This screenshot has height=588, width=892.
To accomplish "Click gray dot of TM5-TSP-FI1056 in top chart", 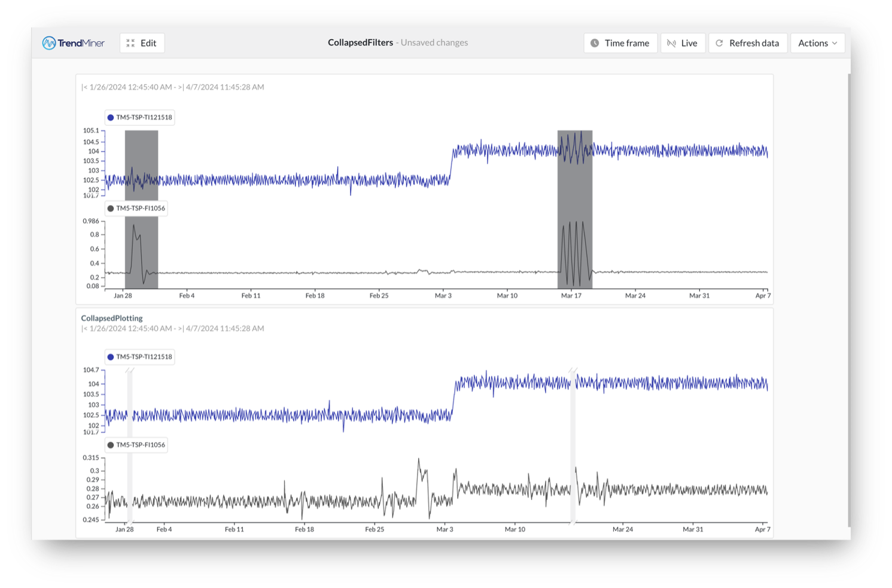I will coord(111,209).
